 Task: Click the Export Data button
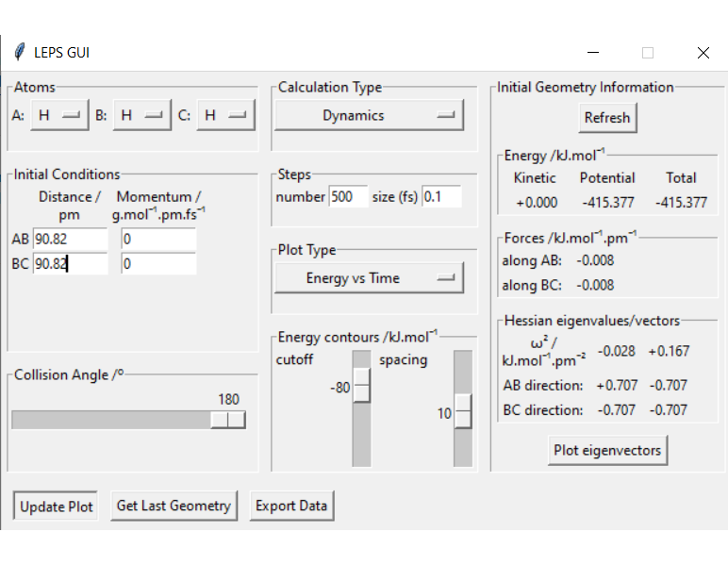(x=291, y=506)
